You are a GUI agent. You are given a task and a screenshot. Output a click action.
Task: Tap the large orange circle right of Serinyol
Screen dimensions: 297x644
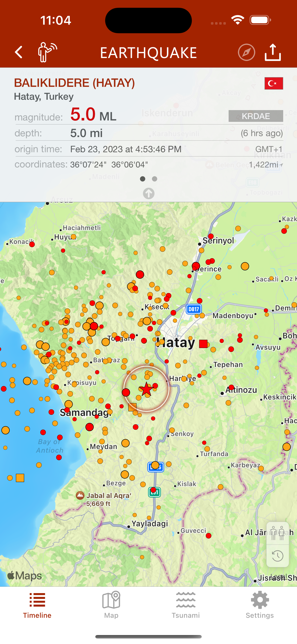click(x=245, y=266)
